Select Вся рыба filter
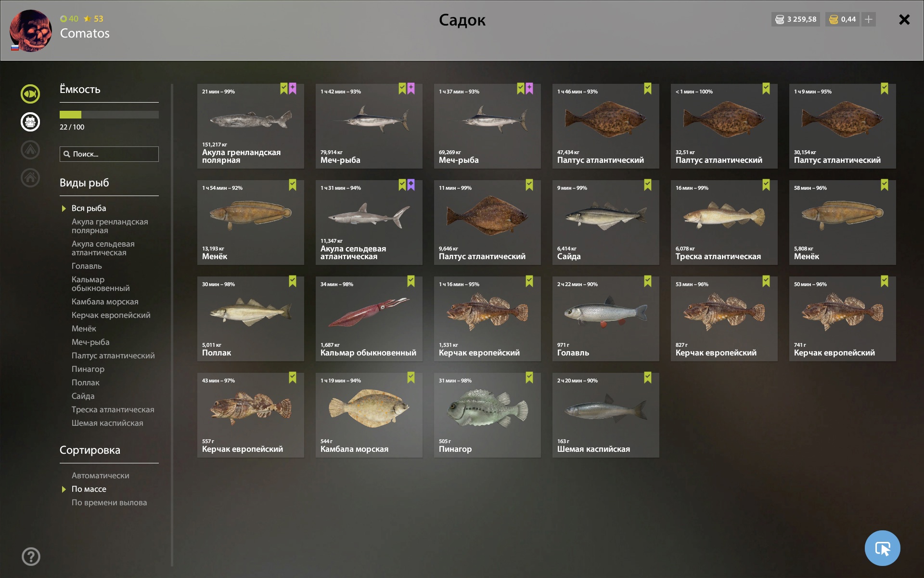Screen dimensions: 924x578 89,208
